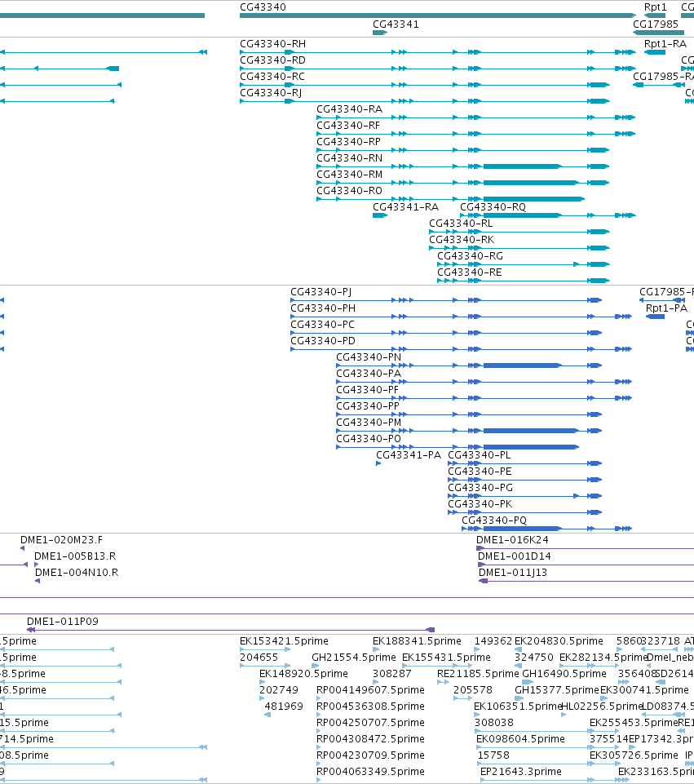Click clone DME1-005B13.R label
This screenshot has height=784, width=694.
click(75, 556)
